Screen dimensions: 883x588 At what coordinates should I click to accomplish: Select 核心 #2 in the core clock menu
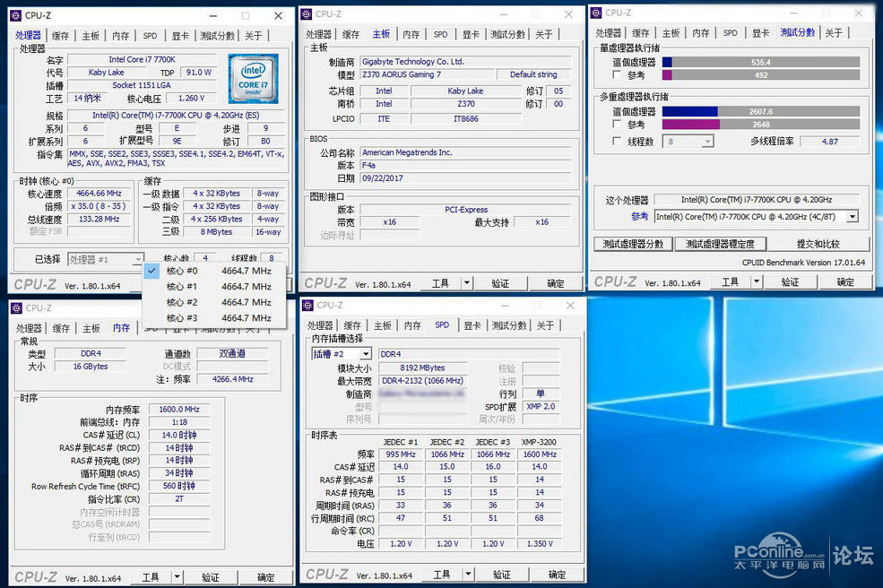tap(214, 302)
